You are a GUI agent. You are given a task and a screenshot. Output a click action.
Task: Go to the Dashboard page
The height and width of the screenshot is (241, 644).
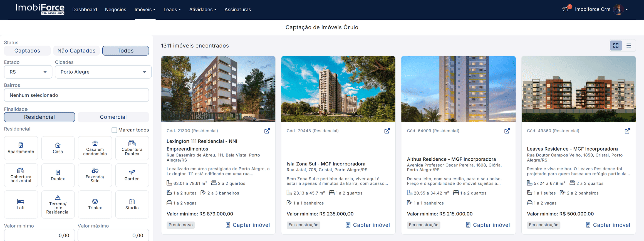click(85, 10)
